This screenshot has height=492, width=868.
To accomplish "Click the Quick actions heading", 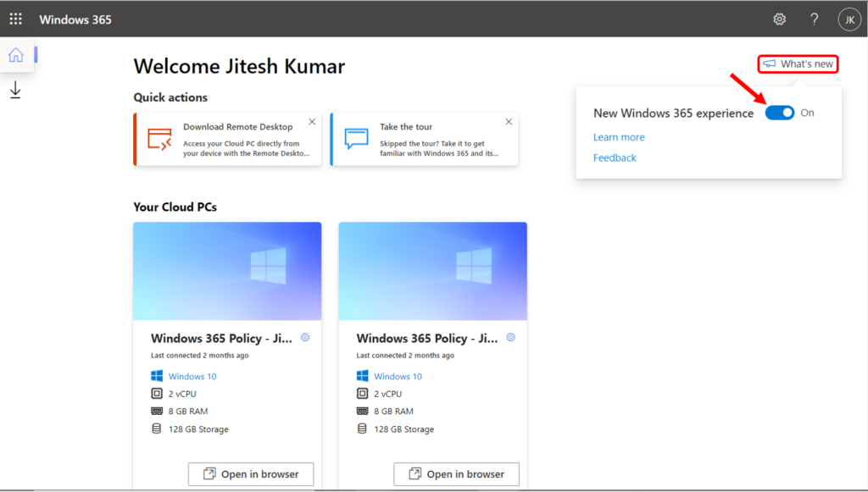I will tap(170, 97).
